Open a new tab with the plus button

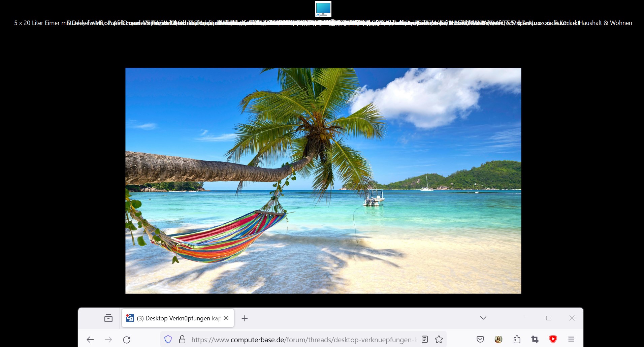(x=245, y=318)
